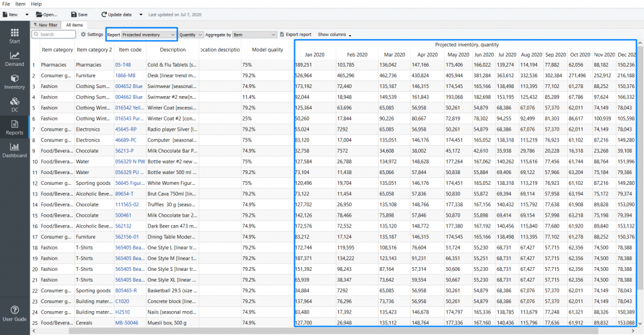This screenshot has height=335, width=644.
Task: Go to the Demand section
Action: 14,58
